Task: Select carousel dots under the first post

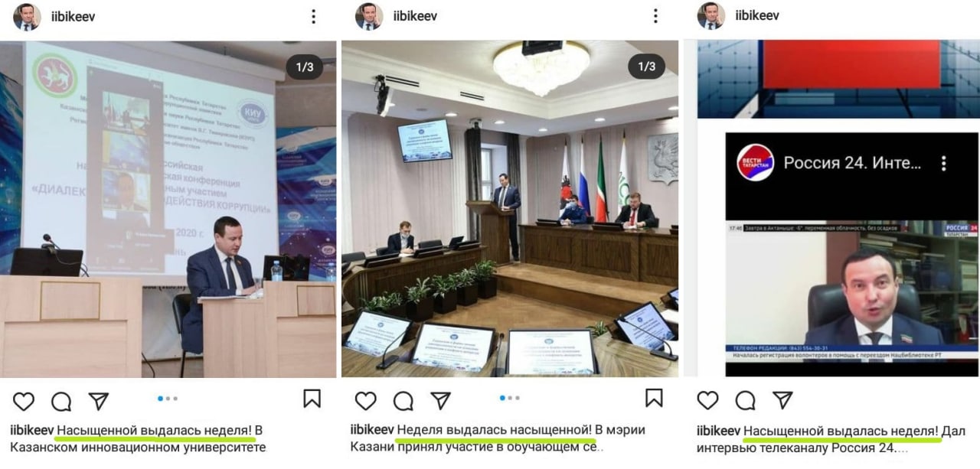Action: coord(168,399)
